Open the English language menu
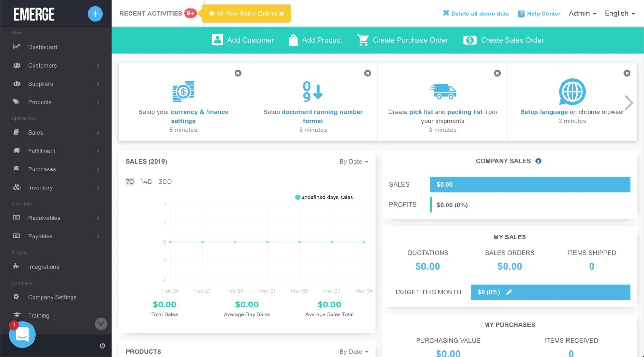The height and width of the screenshot is (357, 644). [x=619, y=13]
